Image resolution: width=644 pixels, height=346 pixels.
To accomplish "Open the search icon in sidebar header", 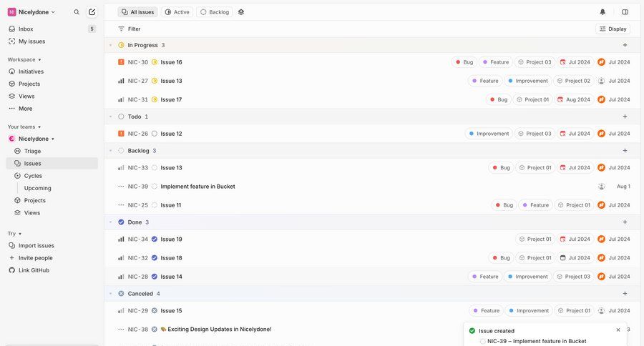I will click(x=77, y=12).
